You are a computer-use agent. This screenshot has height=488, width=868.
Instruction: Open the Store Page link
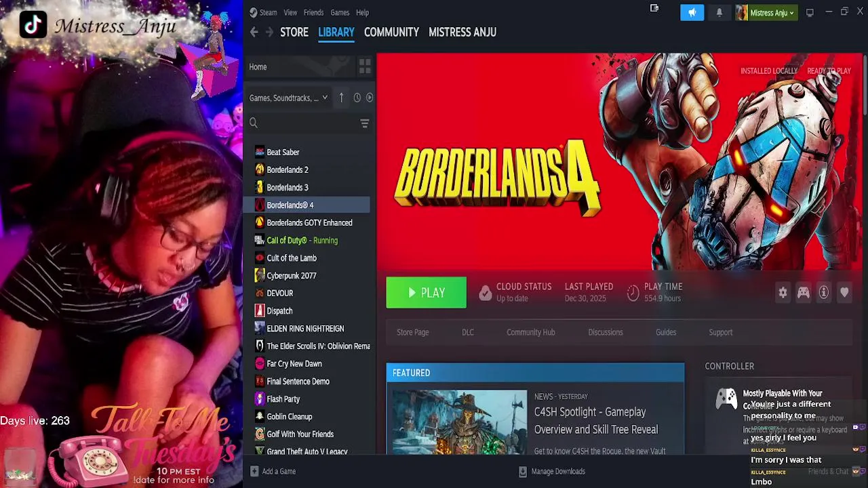click(x=413, y=332)
